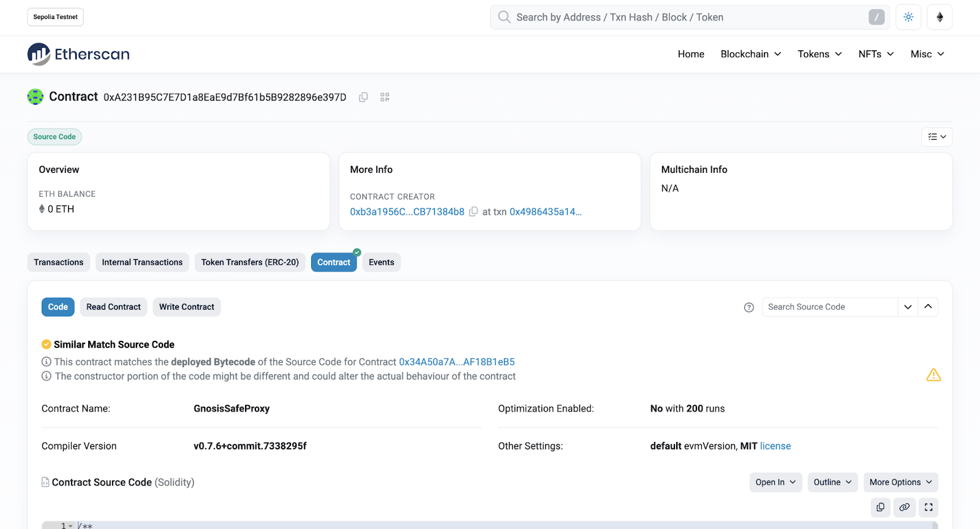Open the matching contract 0x34A50a7A link
Image resolution: width=980 pixels, height=529 pixels.
tap(456, 362)
